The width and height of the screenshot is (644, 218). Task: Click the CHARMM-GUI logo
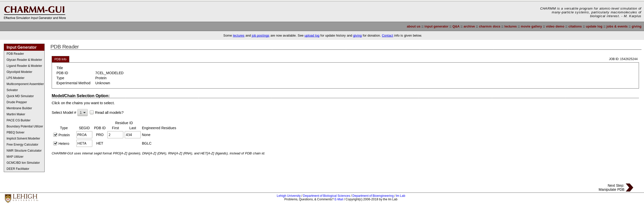pyautogui.click(x=35, y=12)
